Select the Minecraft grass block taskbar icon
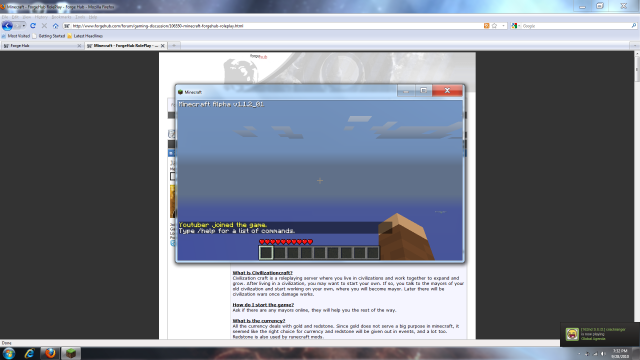640x360 pixels. [71, 353]
